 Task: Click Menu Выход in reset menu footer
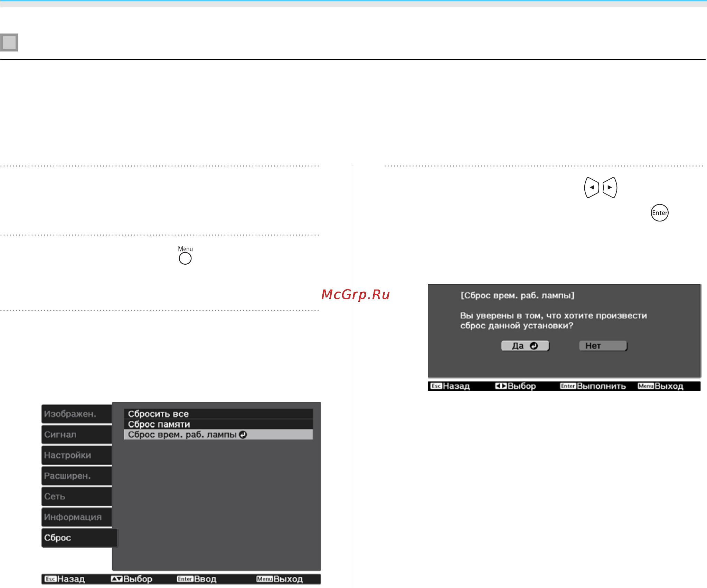[280, 579]
